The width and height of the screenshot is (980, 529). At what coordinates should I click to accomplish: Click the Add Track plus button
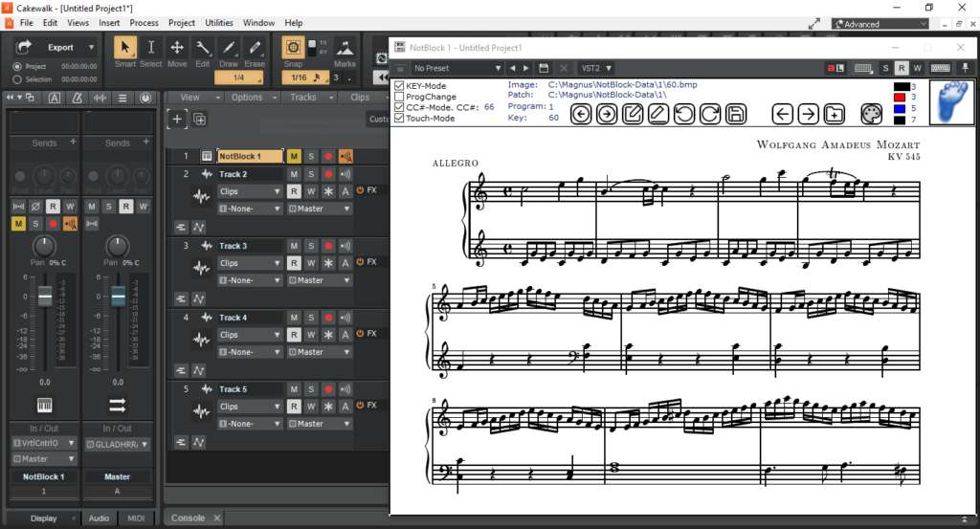(x=177, y=119)
